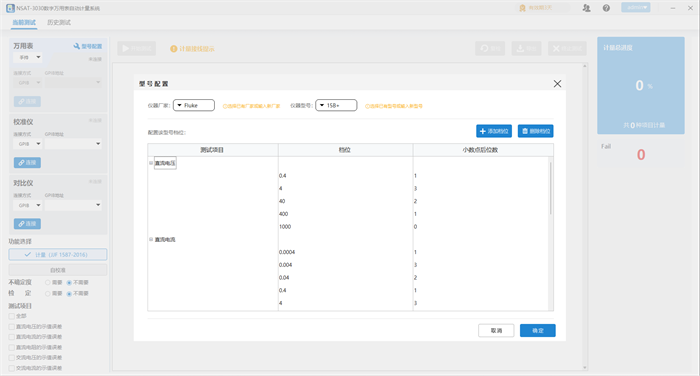Click the help question mark icon

[x=606, y=8]
